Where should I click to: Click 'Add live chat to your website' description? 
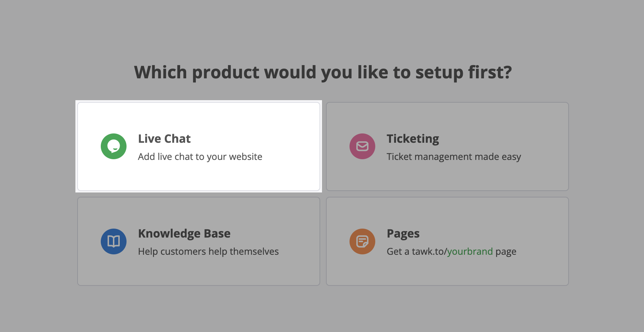click(x=200, y=157)
